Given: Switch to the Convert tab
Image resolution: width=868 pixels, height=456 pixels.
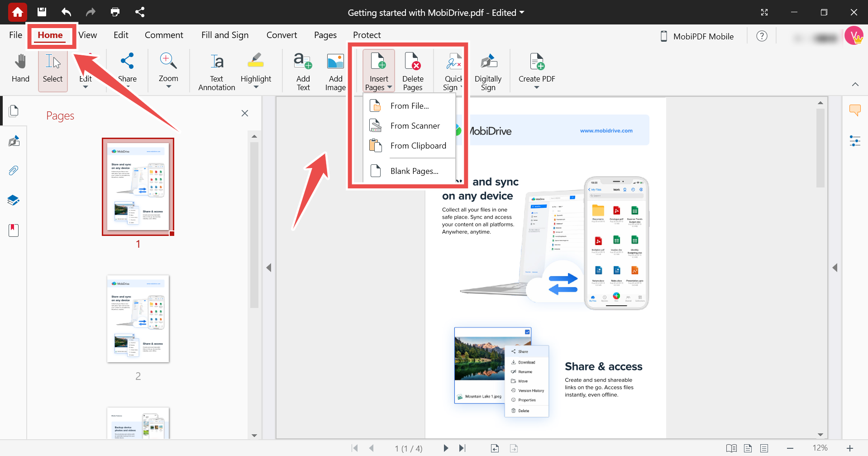Looking at the screenshot, I should coord(281,35).
